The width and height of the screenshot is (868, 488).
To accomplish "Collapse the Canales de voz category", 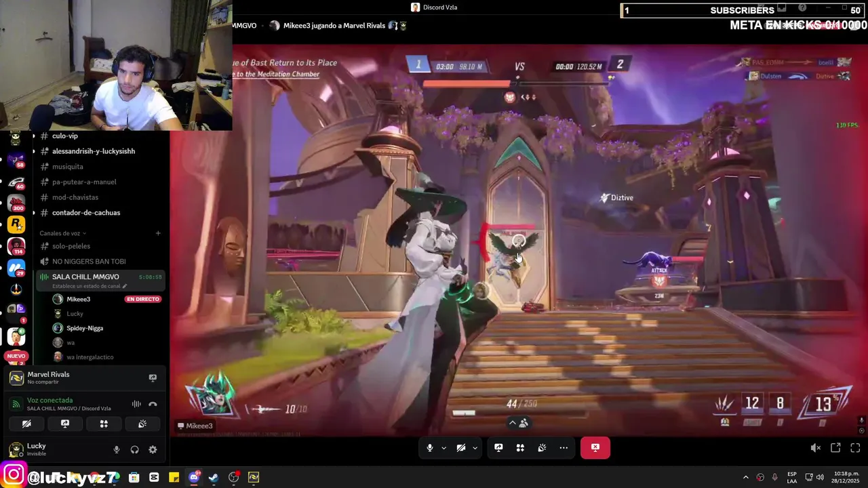I will tap(62, 233).
